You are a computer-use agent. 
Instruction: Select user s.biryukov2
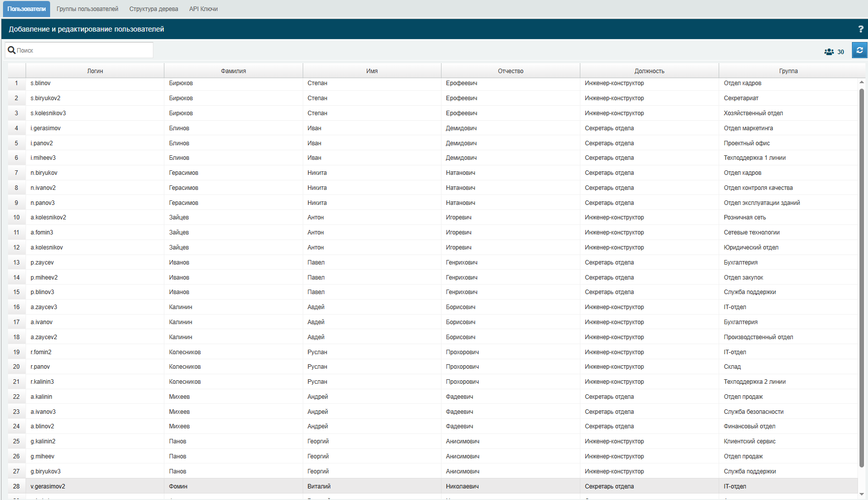click(46, 98)
